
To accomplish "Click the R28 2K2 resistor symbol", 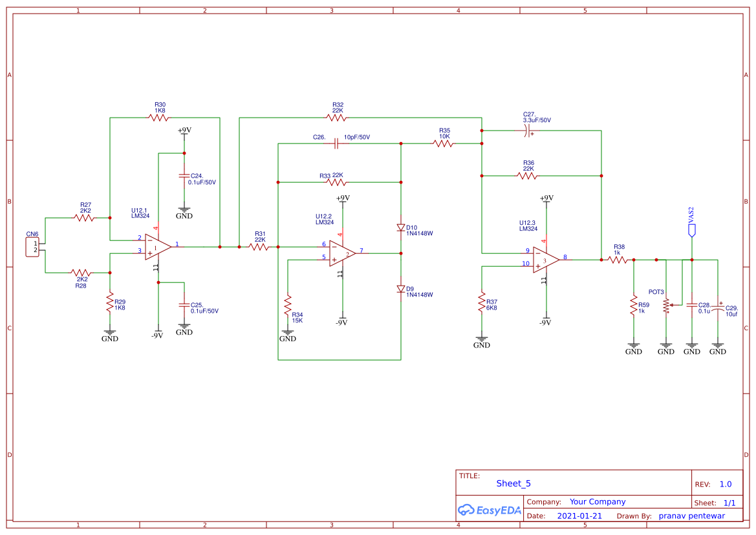I will (x=81, y=273).
